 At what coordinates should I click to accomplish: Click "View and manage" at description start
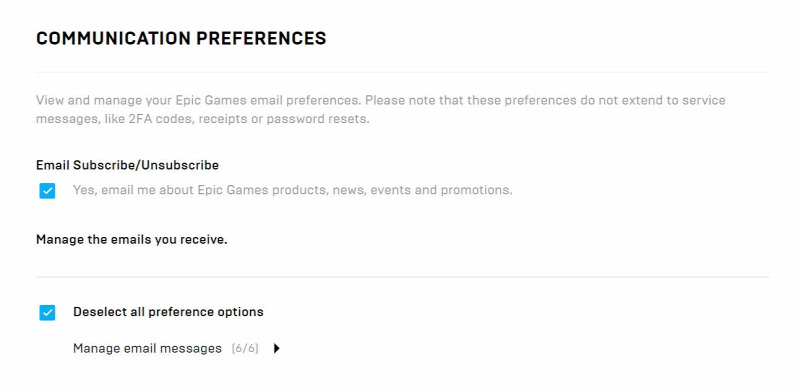pos(73,100)
